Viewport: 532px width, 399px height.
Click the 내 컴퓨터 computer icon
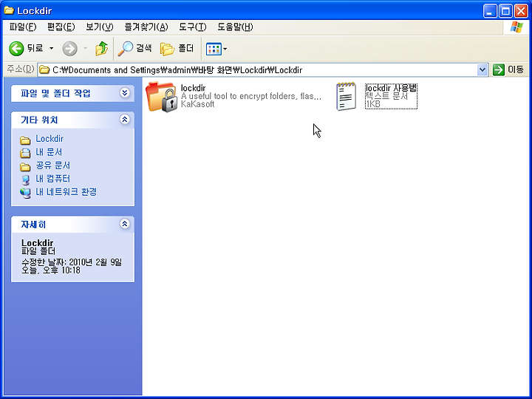25,180
